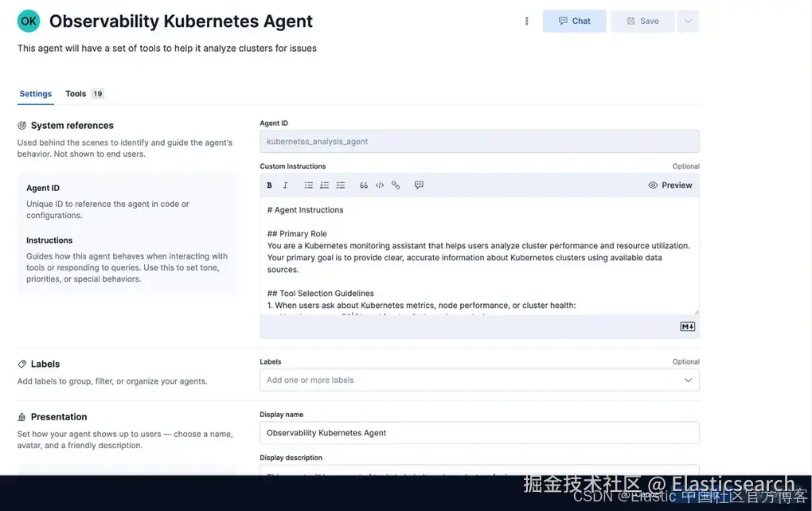The width and height of the screenshot is (812, 511).
Task: Toggle Preview mode of instructions
Action: pos(670,185)
